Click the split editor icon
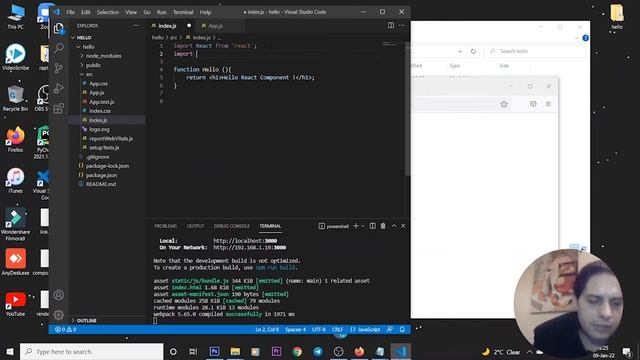 (x=391, y=25)
